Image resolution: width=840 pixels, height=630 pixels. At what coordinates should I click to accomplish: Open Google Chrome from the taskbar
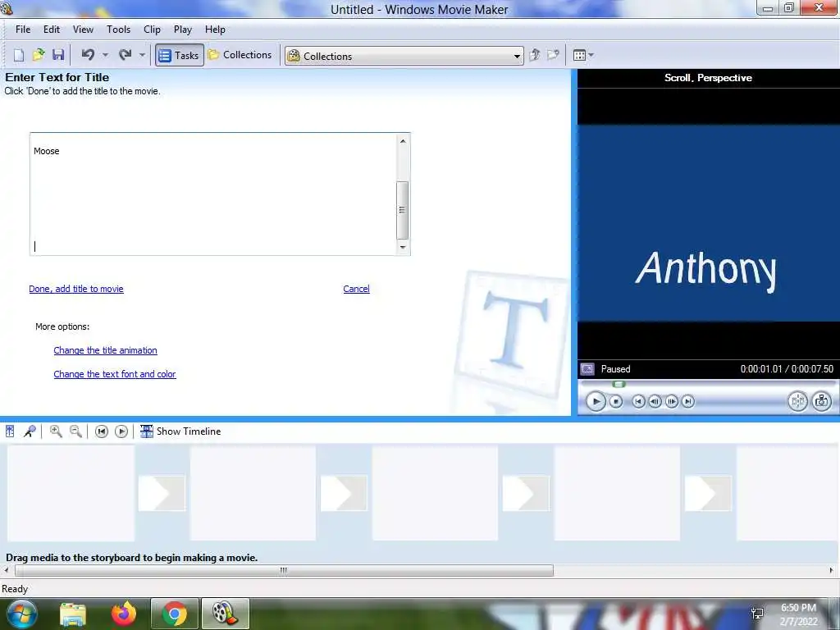[175, 614]
